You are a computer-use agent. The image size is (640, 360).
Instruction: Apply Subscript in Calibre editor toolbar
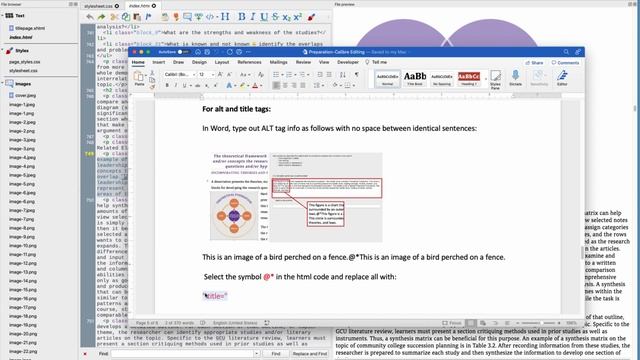tap(287, 17)
